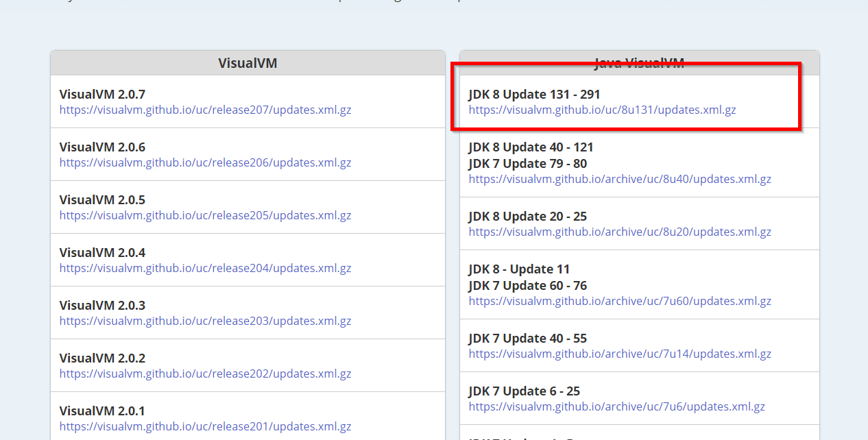868x440 pixels.
Task: Open the archive 8u40 updates.xml.gz link
Action: tap(620, 179)
